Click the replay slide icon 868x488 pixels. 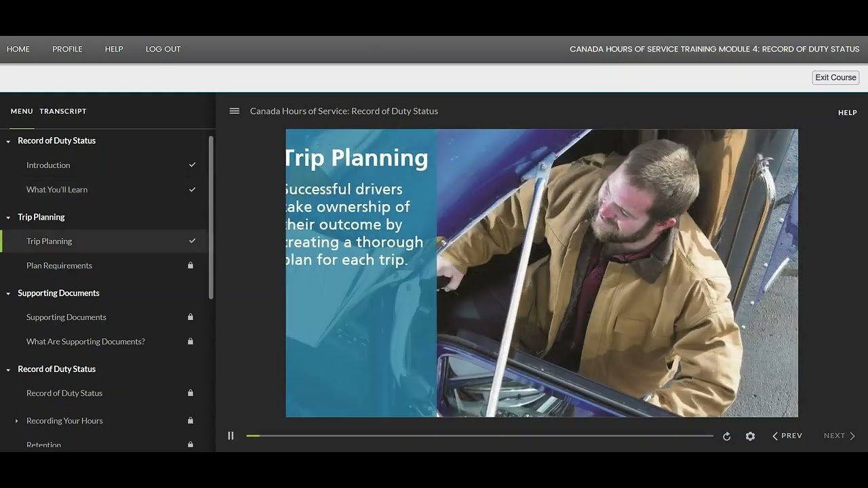point(726,436)
